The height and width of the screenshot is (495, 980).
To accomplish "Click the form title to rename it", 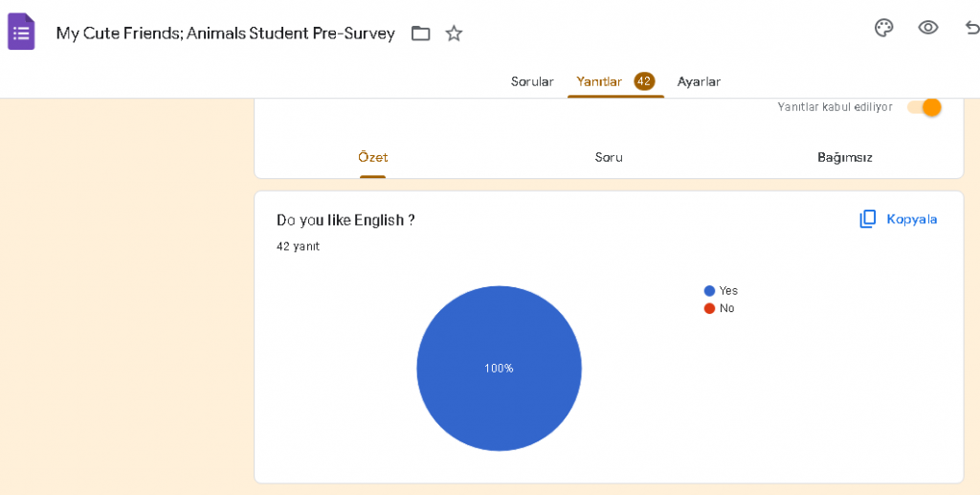I will click(x=225, y=34).
